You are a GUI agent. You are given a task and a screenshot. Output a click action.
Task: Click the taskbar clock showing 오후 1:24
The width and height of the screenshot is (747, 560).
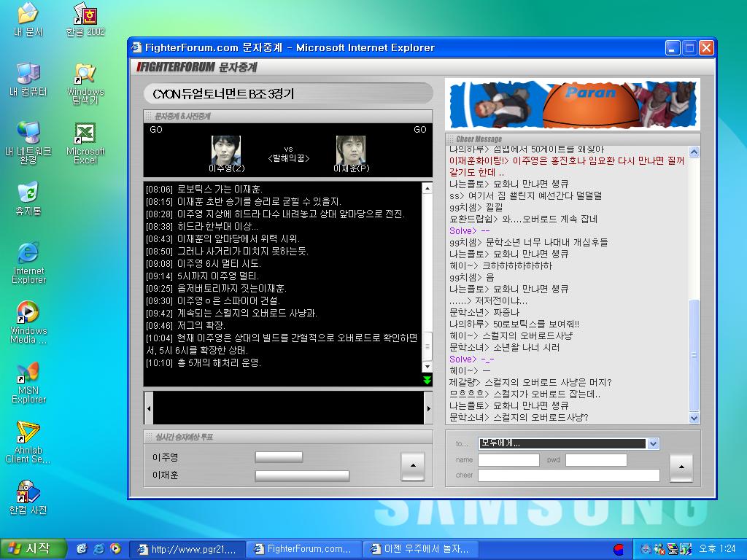tap(718, 548)
